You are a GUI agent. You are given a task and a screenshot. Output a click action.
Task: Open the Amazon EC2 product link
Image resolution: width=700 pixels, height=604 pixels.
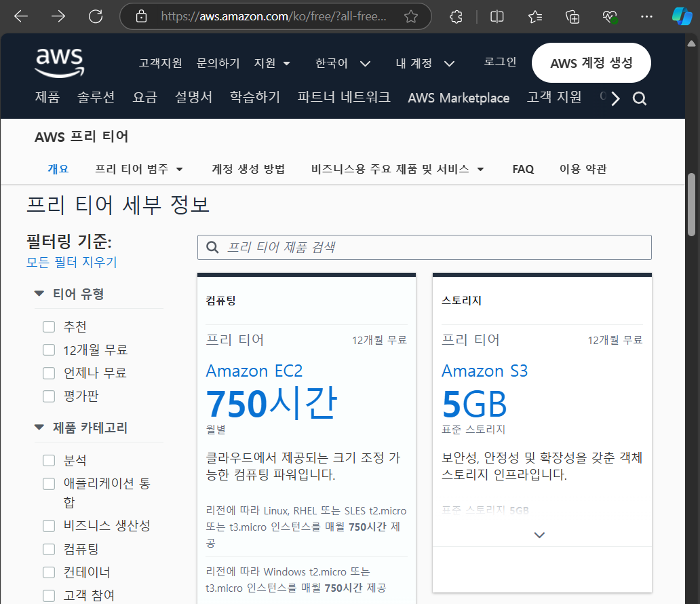pos(254,371)
